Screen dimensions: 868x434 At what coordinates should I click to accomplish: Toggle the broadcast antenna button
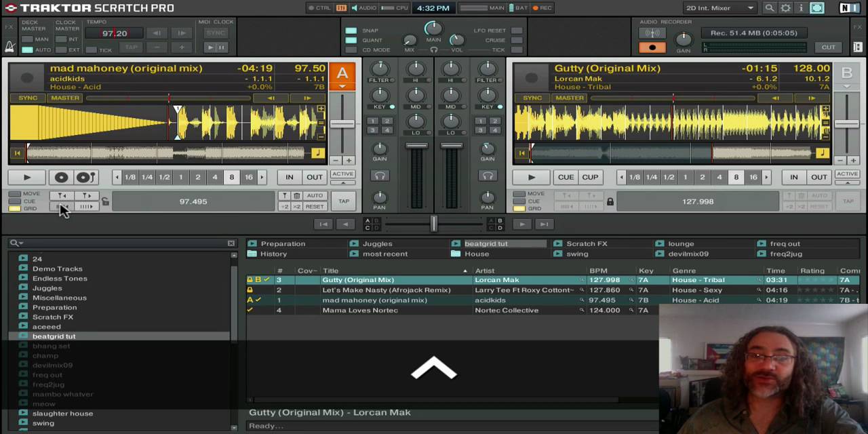(652, 33)
